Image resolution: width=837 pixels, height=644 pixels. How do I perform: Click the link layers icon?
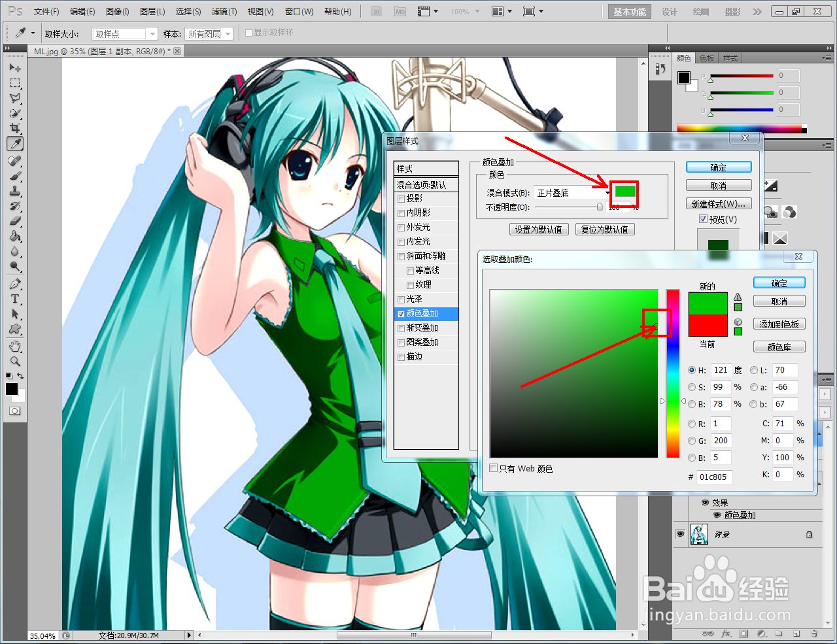pyautogui.click(x=708, y=634)
